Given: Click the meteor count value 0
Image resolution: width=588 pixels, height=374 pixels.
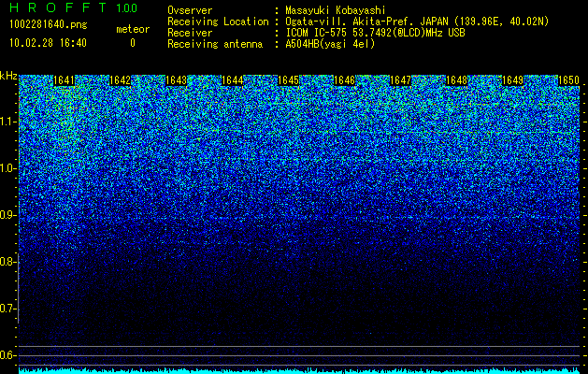Looking at the screenshot, I should [x=133, y=43].
